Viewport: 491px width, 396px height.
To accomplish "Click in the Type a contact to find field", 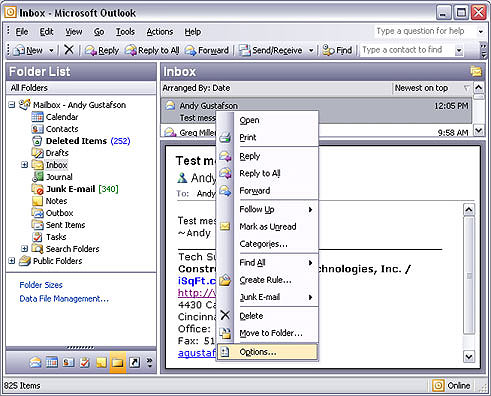I will click(x=407, y=50).
